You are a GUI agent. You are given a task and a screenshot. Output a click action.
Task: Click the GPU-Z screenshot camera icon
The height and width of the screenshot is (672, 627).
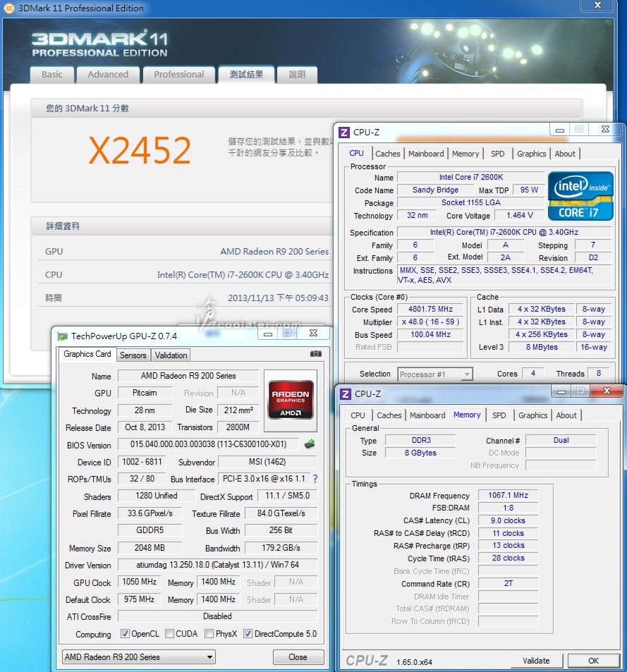click(x=316, y=354)
